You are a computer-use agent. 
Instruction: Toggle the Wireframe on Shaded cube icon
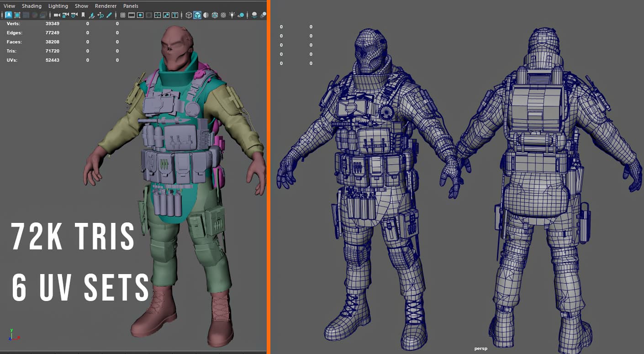(215, 15)
